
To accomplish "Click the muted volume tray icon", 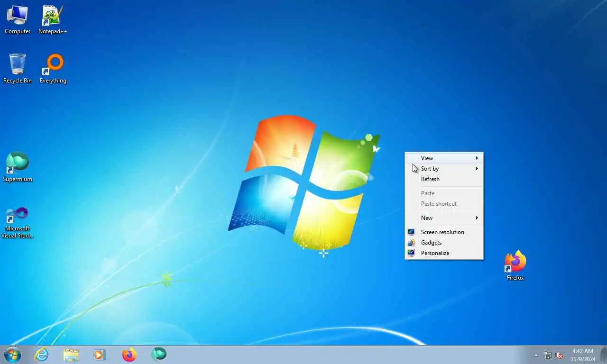I will (560, 355).
